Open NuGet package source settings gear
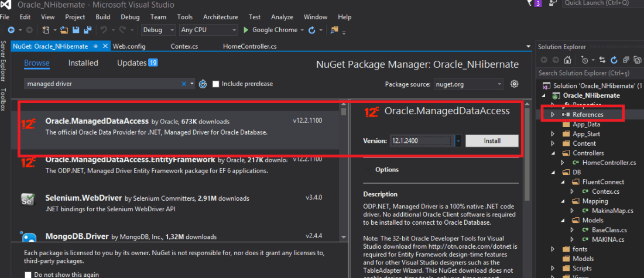The width and height of the screenshot is (644, 278). pyautogui.click(x=514, y=84)
